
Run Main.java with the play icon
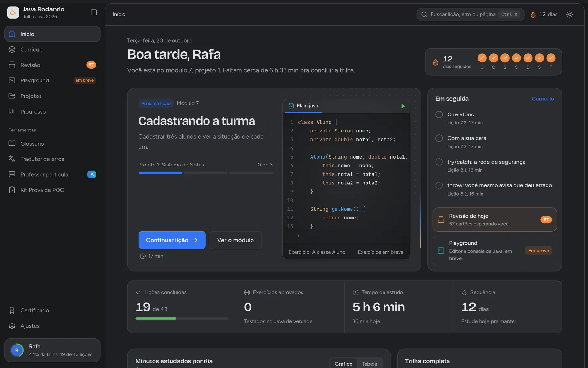[x=403, y=106]
